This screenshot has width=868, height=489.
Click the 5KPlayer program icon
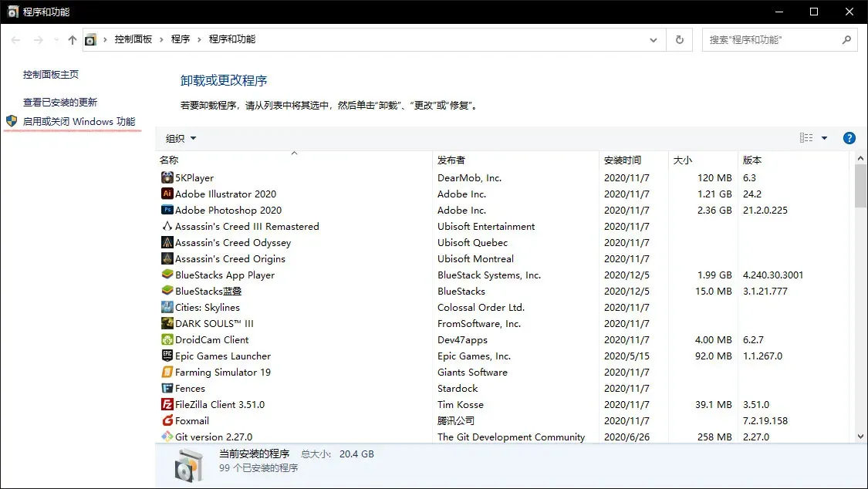tap(167, 177)
